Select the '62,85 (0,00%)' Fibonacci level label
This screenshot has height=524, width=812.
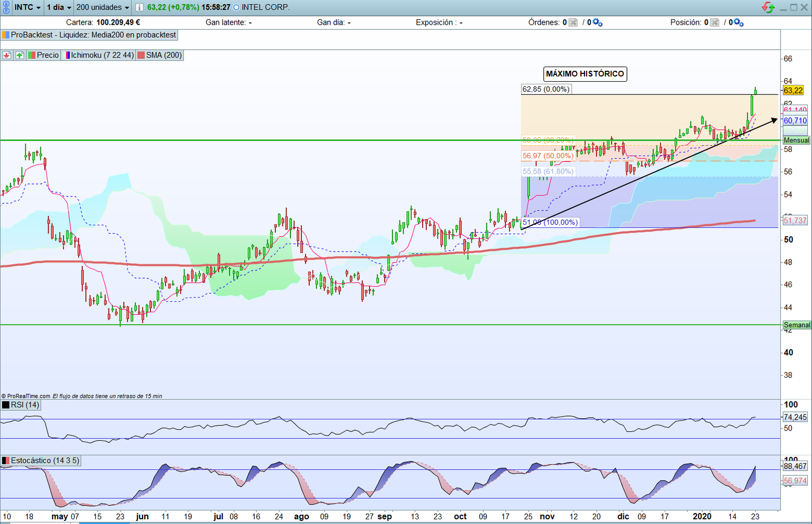pyautogui.click(x=546, y=89)
